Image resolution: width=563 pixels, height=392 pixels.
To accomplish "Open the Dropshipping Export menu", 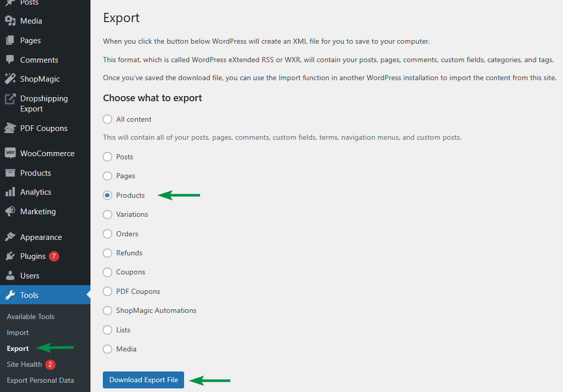I will 44,103.
